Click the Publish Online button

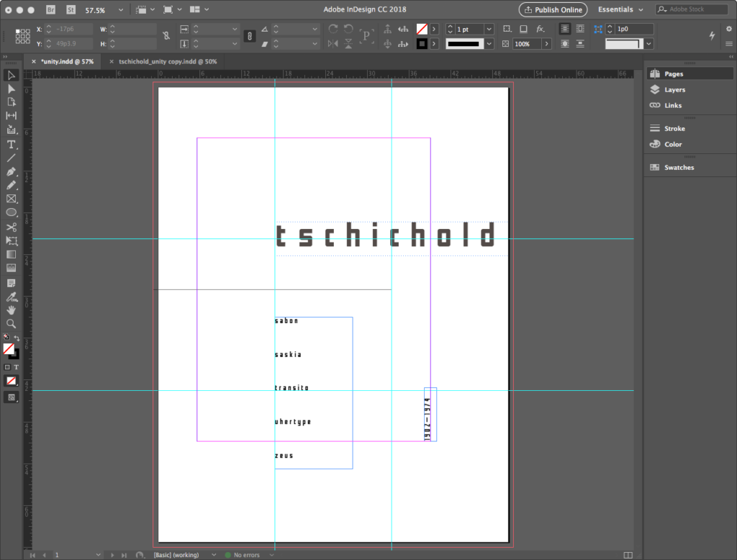point(553,10)
